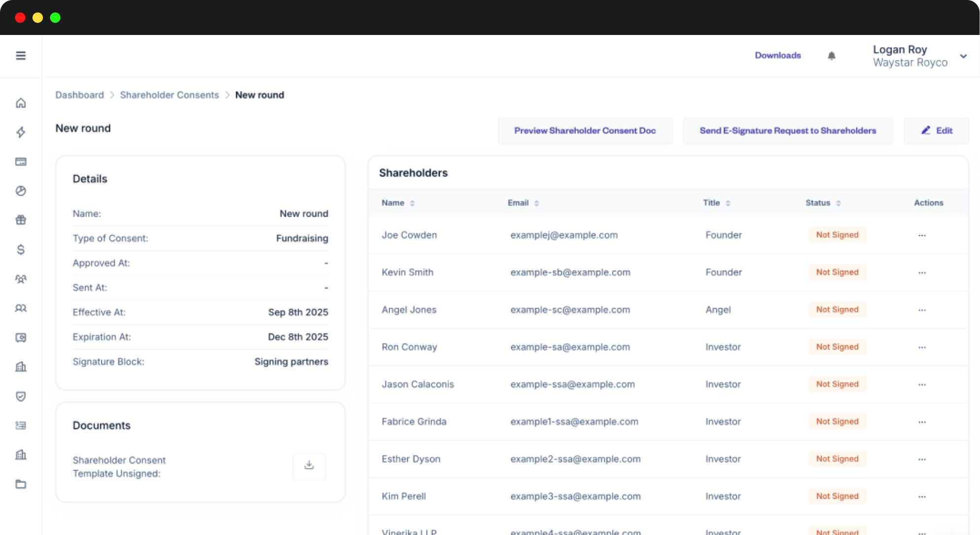Navigate to Dashboard breadcrumb
Screen dimensions: 980x535
(x=79, y=95)
